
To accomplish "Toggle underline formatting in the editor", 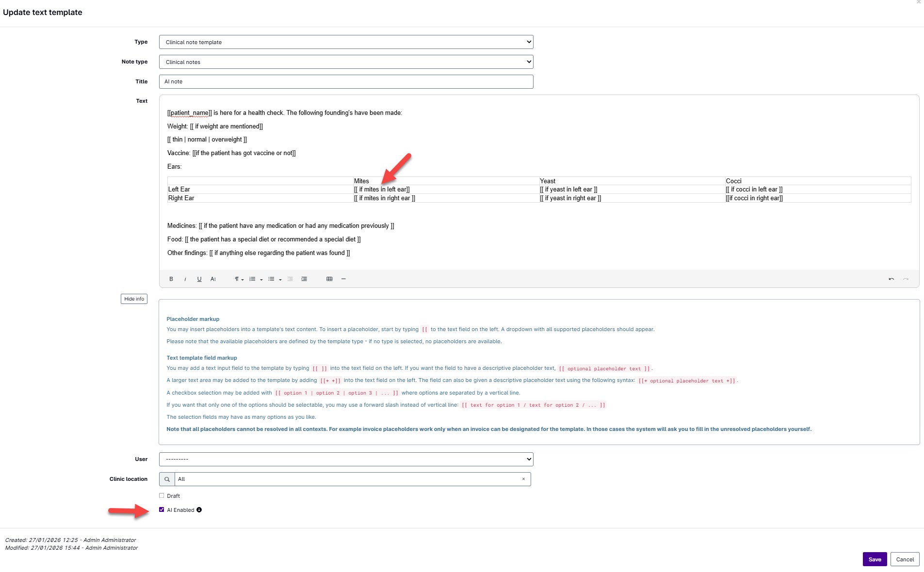I will coord(199,279).
